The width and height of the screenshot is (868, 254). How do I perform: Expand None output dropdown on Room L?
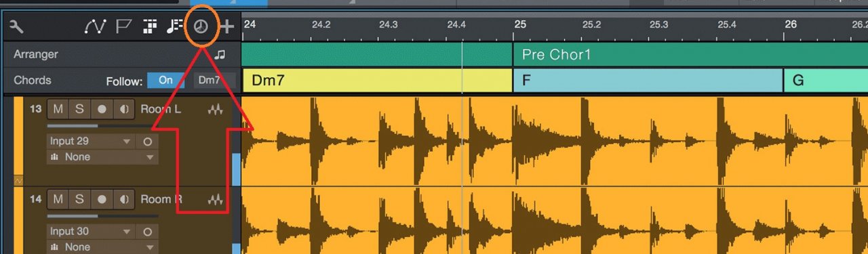(102, 157)
